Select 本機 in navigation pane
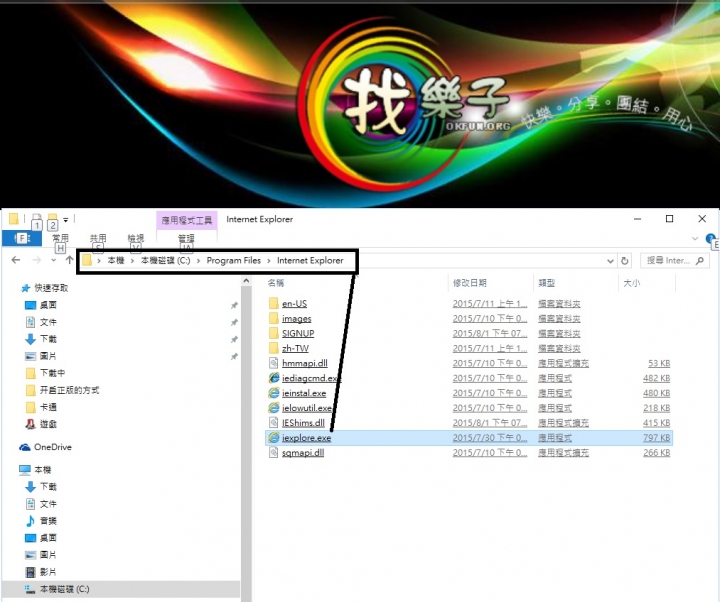The height and width of the screenshot is (602, 720). (35, 469)
